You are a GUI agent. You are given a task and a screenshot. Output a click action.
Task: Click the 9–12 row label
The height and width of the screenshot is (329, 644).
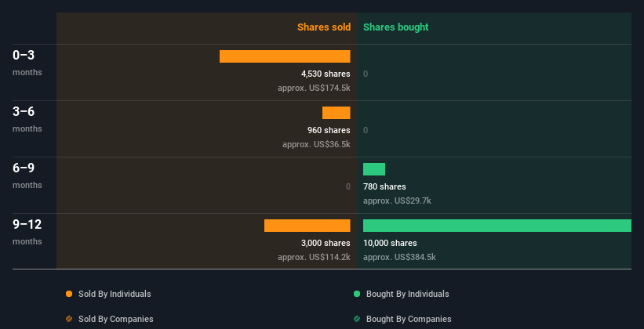27,224
